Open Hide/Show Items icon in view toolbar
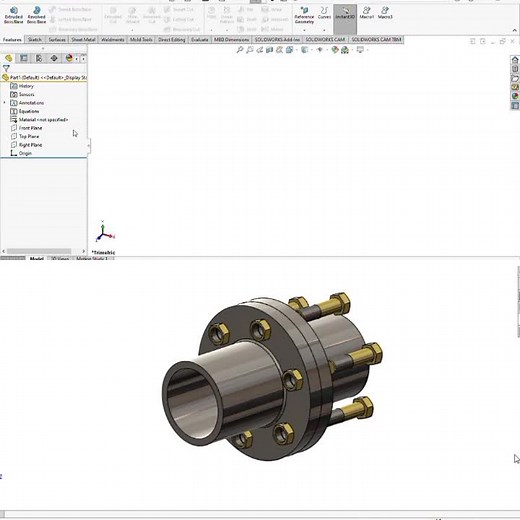 pos(320,50)
